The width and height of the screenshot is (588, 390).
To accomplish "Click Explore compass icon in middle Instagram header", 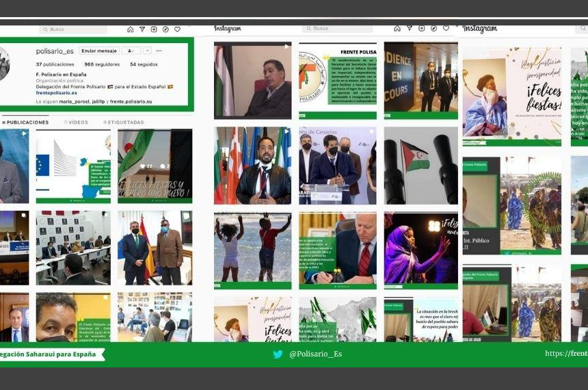I will (x=434, y=29).
